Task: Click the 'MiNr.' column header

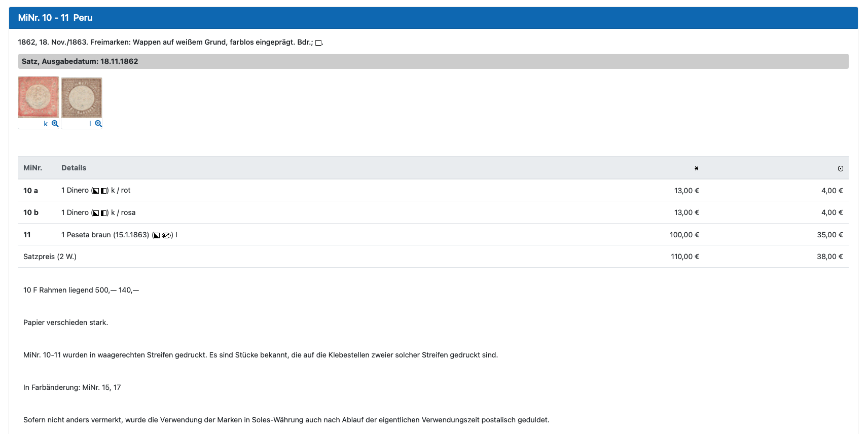Action: click(32, 168)
